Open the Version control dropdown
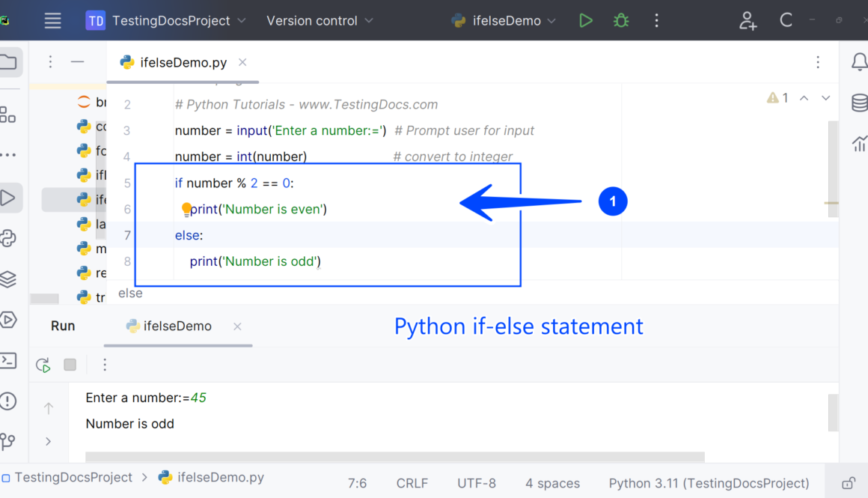Screen dimensions: 868x498 point(320,20)
